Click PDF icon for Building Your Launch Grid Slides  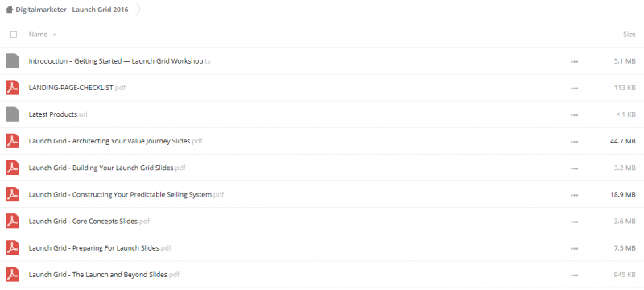click(13, 168)
